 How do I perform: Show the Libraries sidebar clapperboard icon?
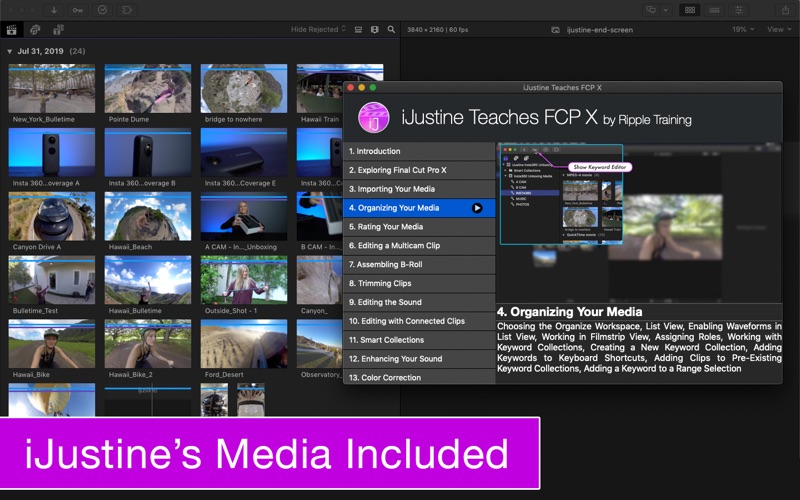(x=11, y=30)
